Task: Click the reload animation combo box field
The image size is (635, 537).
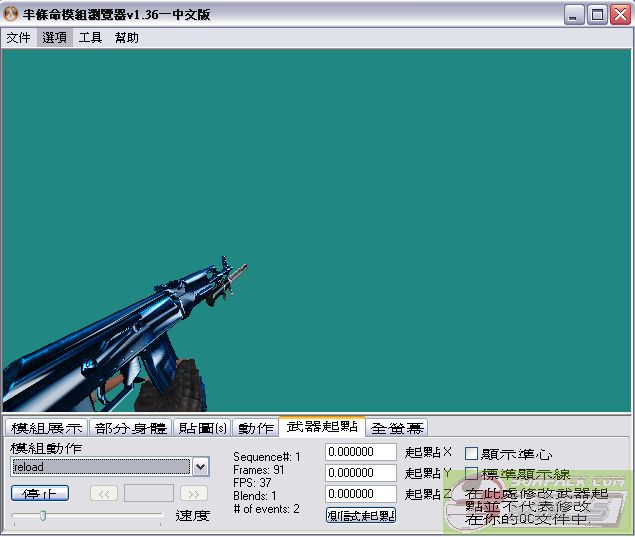Action: tap(100, 467)
